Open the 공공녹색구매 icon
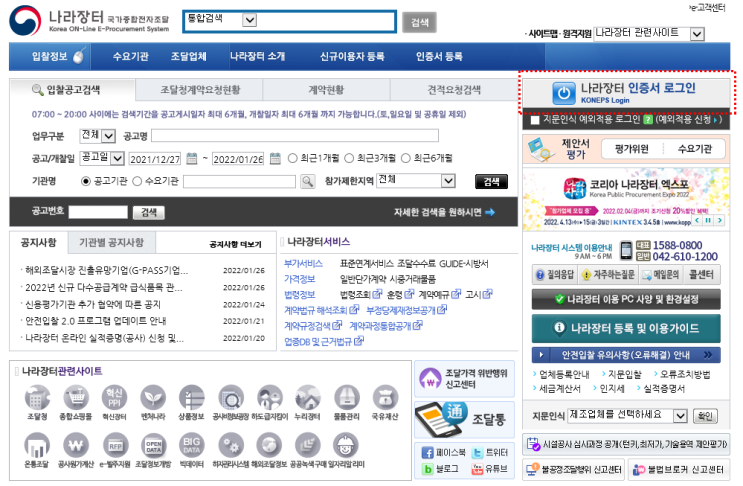 [x=308, y=445]
